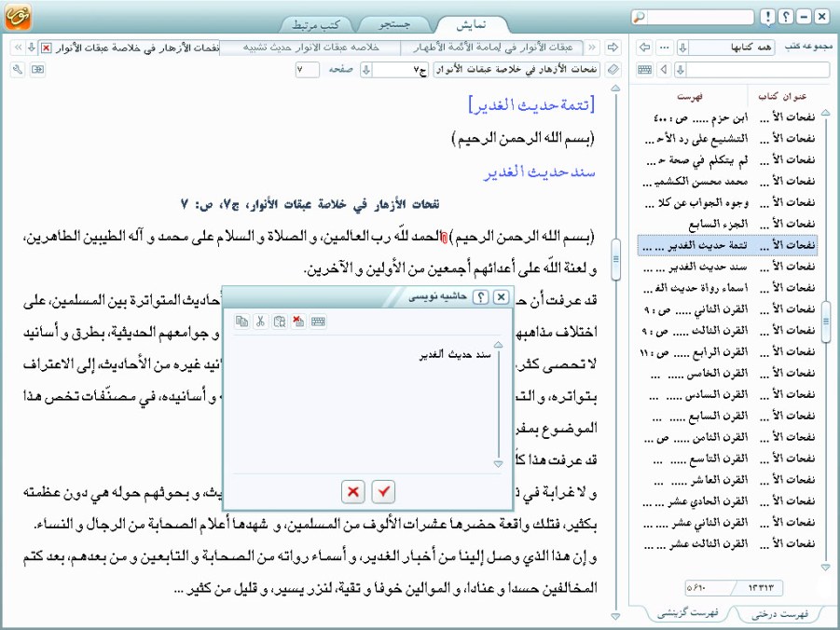Cancel the annotation with the red X button
Image resolution: width=840 pixels, height=630 pixels.
353,492
